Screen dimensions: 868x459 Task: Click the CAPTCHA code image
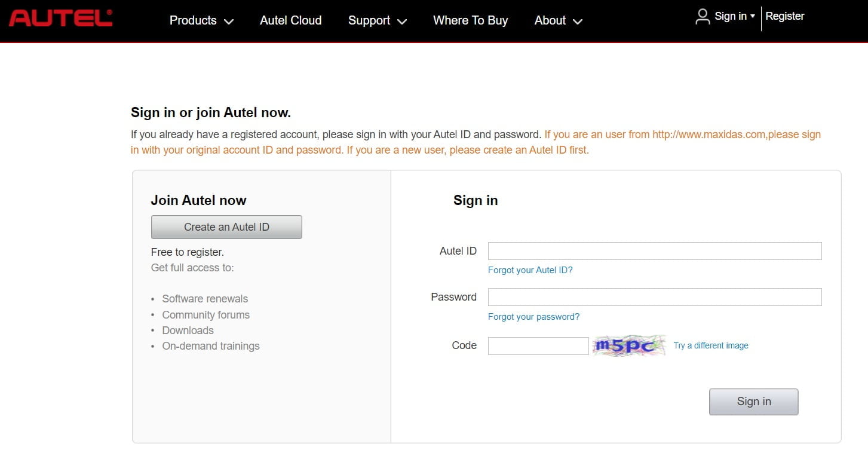tap(629, 345)
